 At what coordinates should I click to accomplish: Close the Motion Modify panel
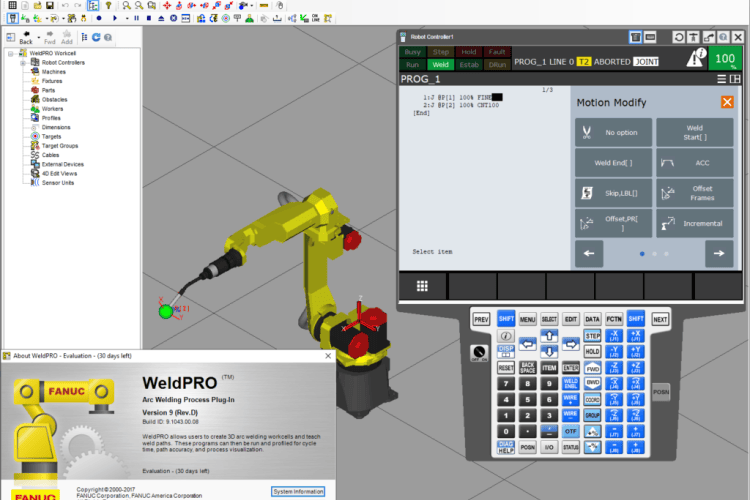pos(727,102)
